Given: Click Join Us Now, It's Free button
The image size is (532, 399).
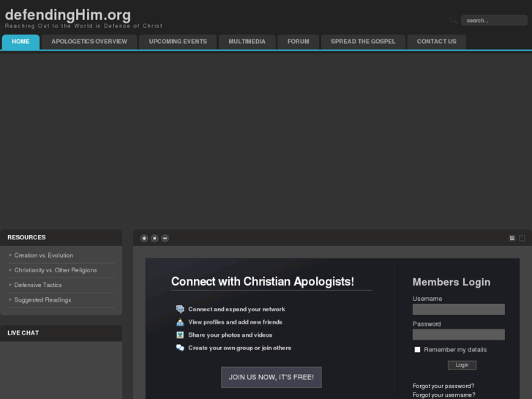Looking at the screenshot, I should [271, 377].
